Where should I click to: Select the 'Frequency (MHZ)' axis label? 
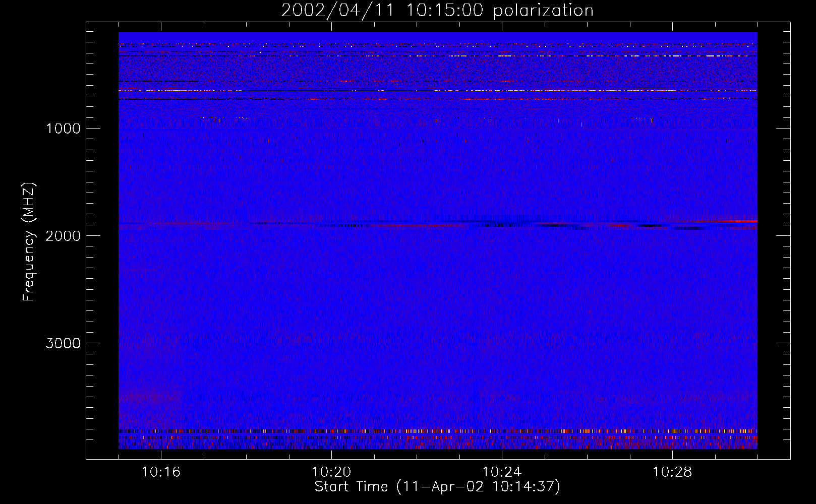pos(29,241)
